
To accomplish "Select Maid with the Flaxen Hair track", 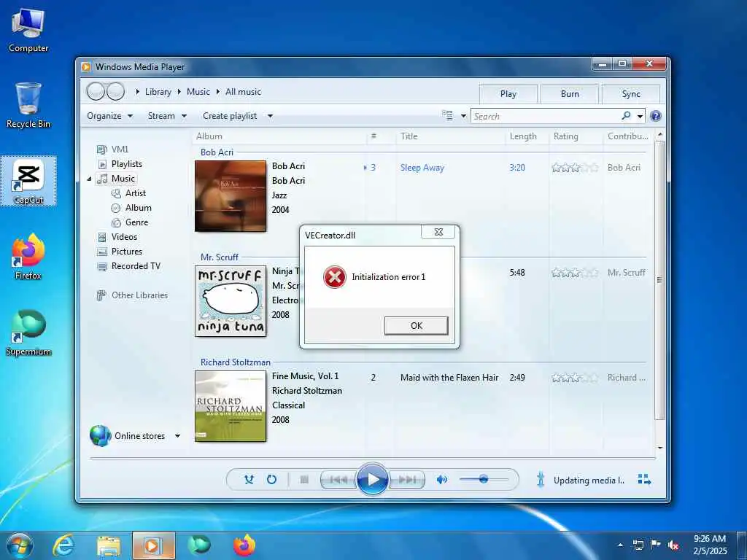I will click(x=449, y=378).
